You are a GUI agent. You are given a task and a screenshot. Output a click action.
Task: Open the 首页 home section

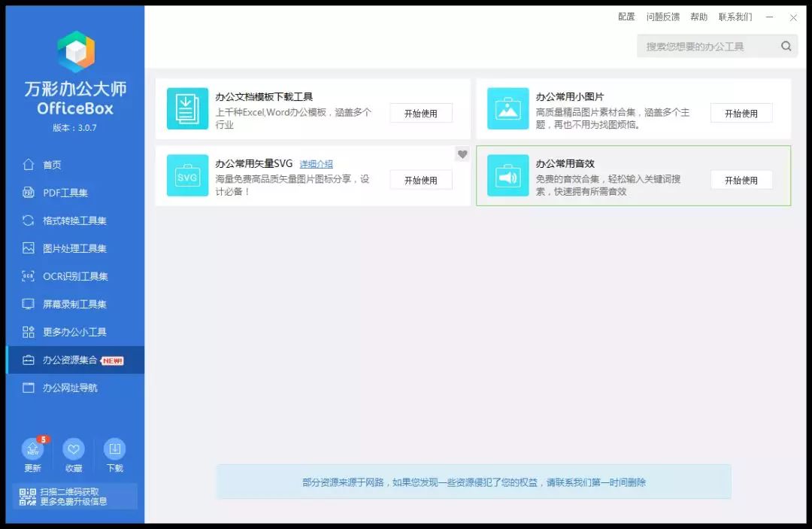[52, 165]
